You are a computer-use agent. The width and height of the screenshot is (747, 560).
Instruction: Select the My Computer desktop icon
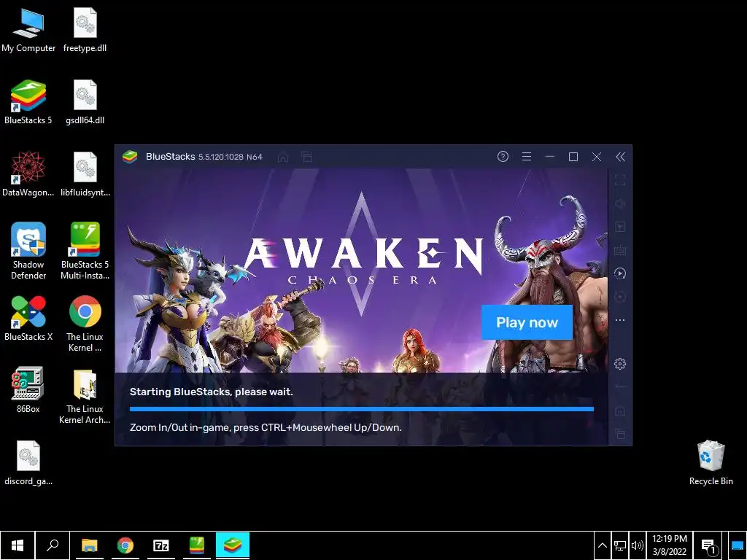pyautogui.click(x=28, y=30)
